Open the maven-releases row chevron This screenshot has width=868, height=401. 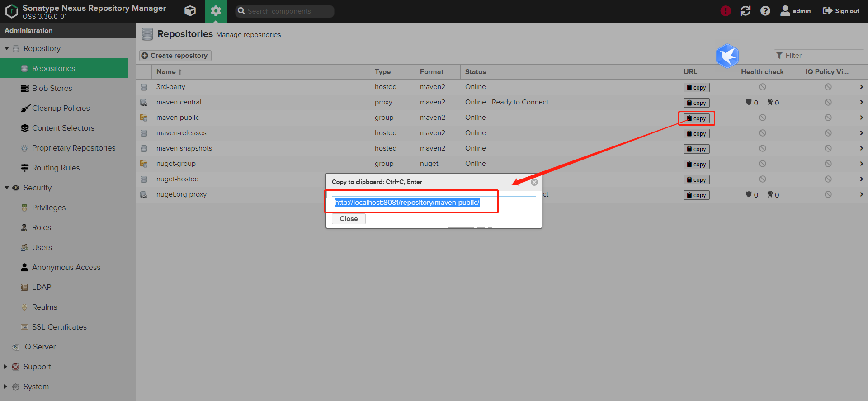861,133
